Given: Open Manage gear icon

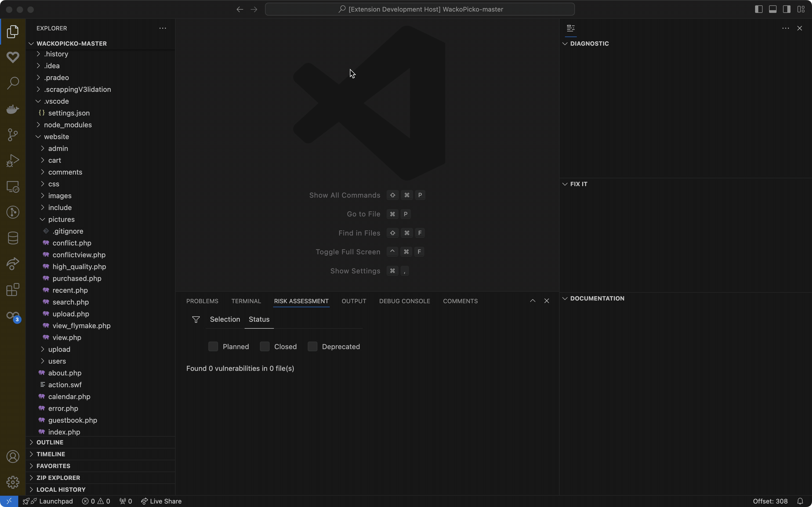Looking at the screenshot, I should pyautogui.click(x=13, y=482).
